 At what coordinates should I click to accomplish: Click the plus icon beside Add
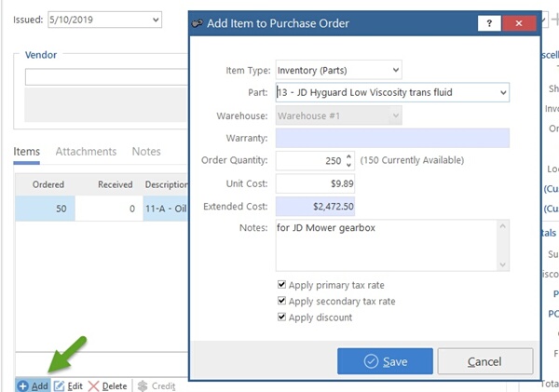[22, 385]
